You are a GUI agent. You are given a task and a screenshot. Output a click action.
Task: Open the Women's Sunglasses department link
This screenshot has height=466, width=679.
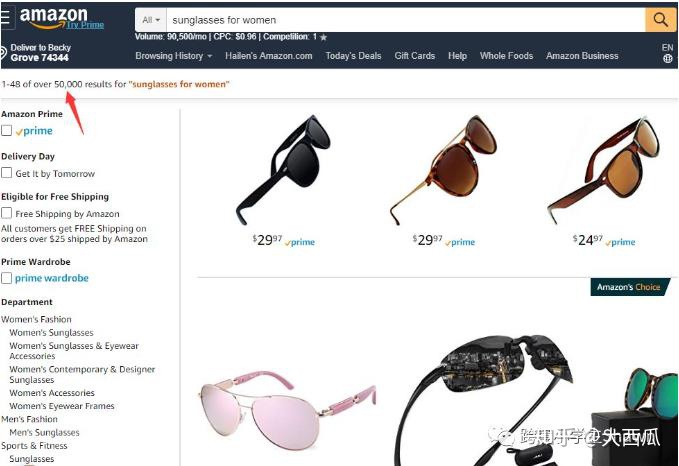[52, 333]
